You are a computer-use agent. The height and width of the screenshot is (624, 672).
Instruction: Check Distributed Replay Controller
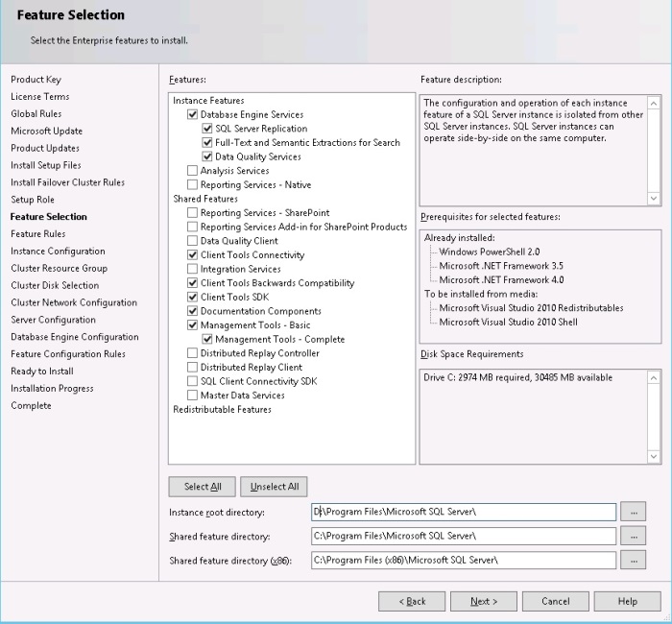[192, 353]
